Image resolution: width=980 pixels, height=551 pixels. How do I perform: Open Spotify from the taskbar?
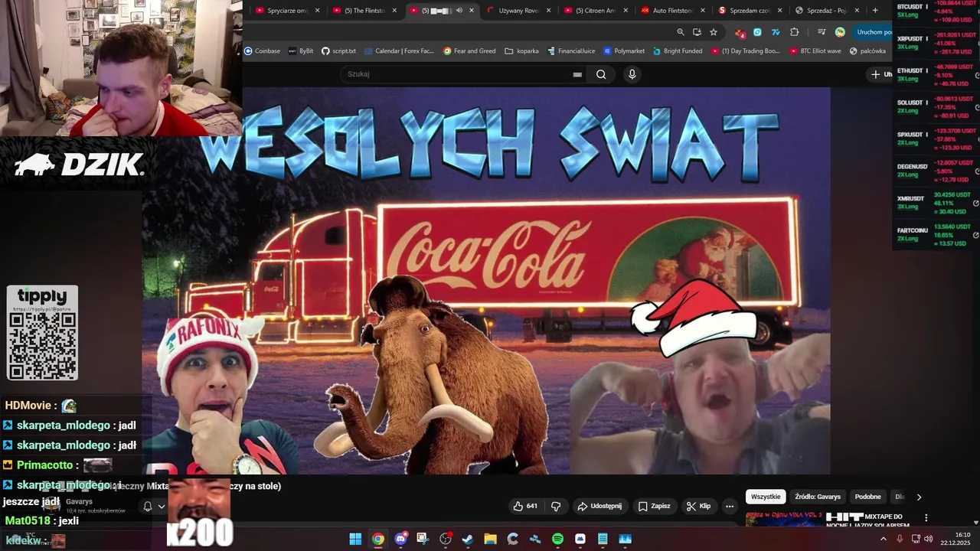click(557, 539)
